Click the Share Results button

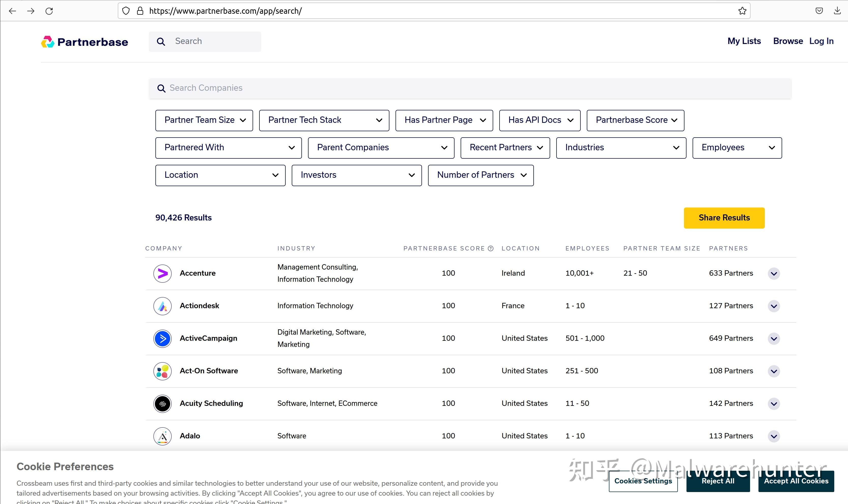click(724, 218)
